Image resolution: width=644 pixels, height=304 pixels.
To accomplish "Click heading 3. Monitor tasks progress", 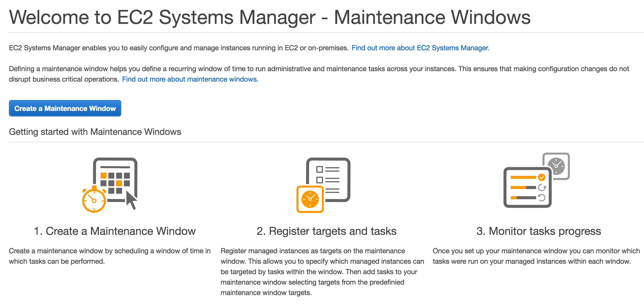I will [x=538, y=231].
